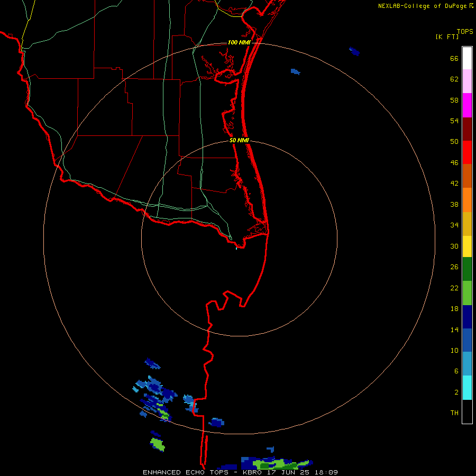476x476 pixels.
Task: Click the bright red legend swatch
Action: tap(467, 152)
